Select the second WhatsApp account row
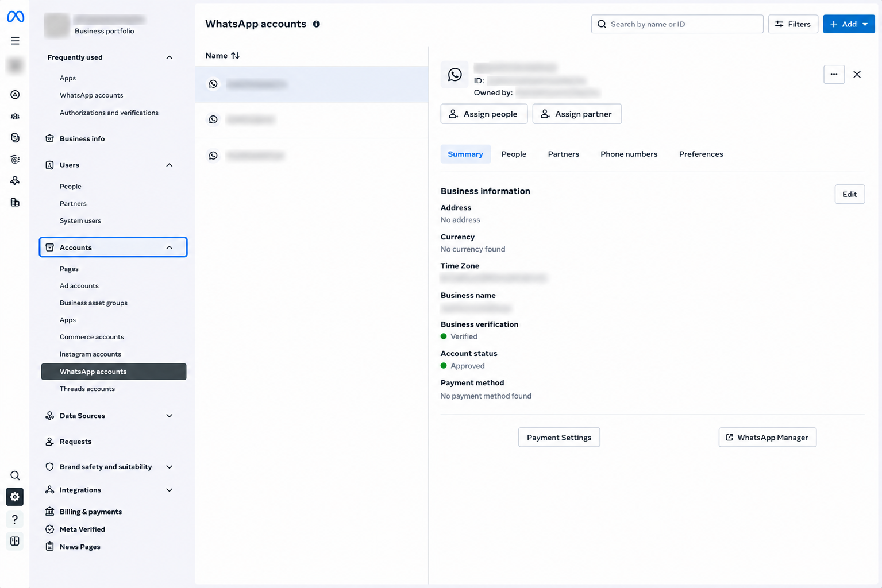 click(x=311, y=120)
